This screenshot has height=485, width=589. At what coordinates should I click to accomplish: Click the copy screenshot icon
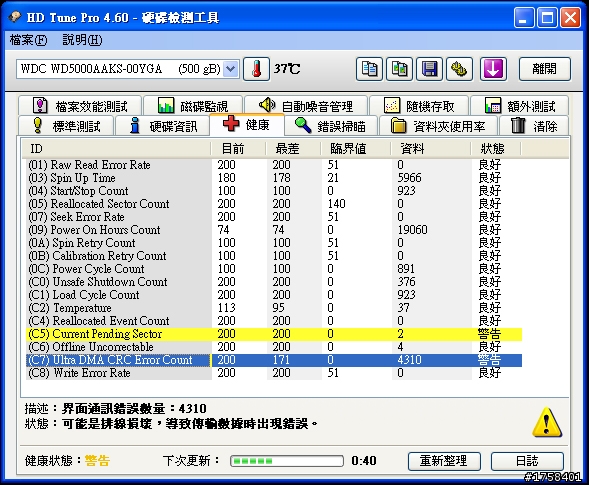pyautogui.click(x=399, y=69)
